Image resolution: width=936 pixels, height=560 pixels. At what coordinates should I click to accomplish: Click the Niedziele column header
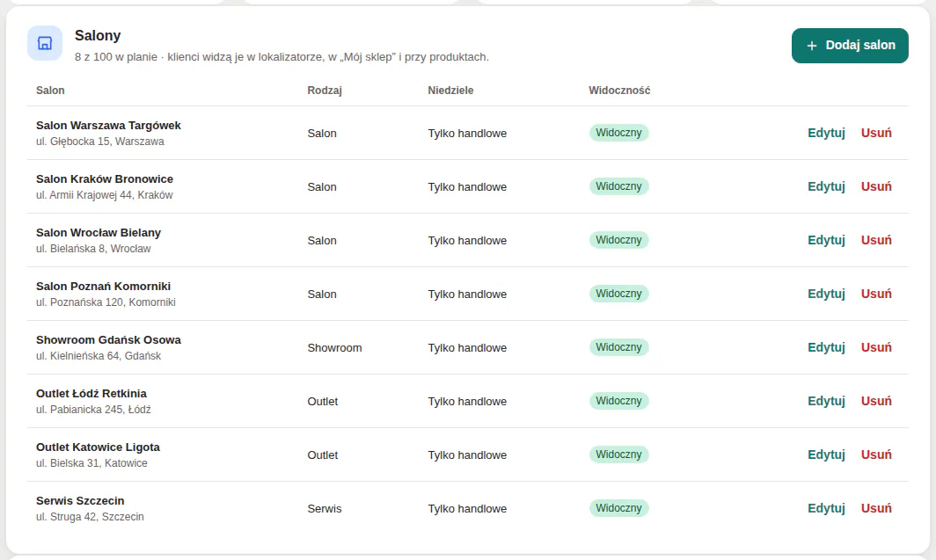[x=450, y=91]
